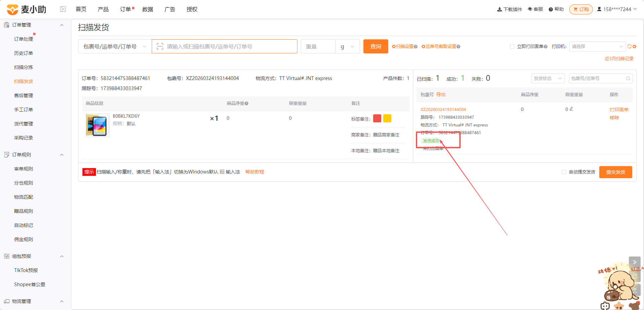Click the download plugin icon

pos(499,9)
